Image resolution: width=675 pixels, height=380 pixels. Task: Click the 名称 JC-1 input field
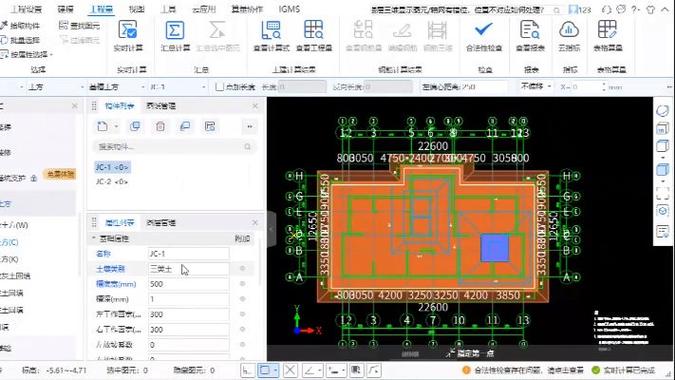188,253
